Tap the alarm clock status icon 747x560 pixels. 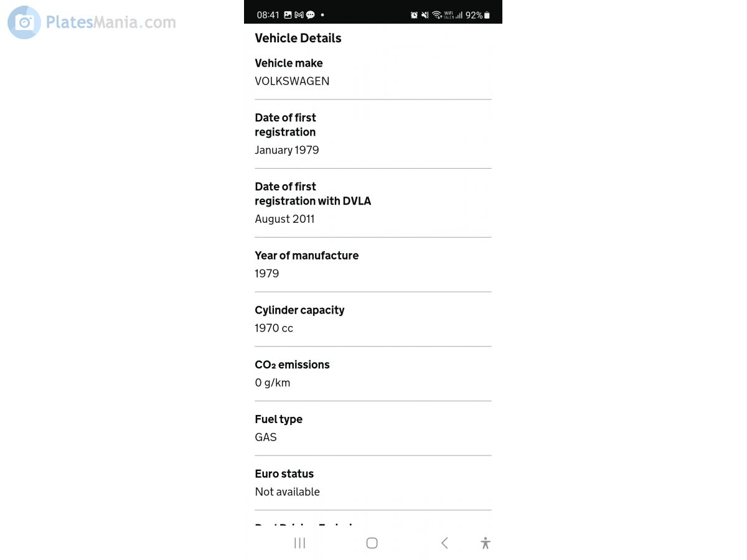414,15
